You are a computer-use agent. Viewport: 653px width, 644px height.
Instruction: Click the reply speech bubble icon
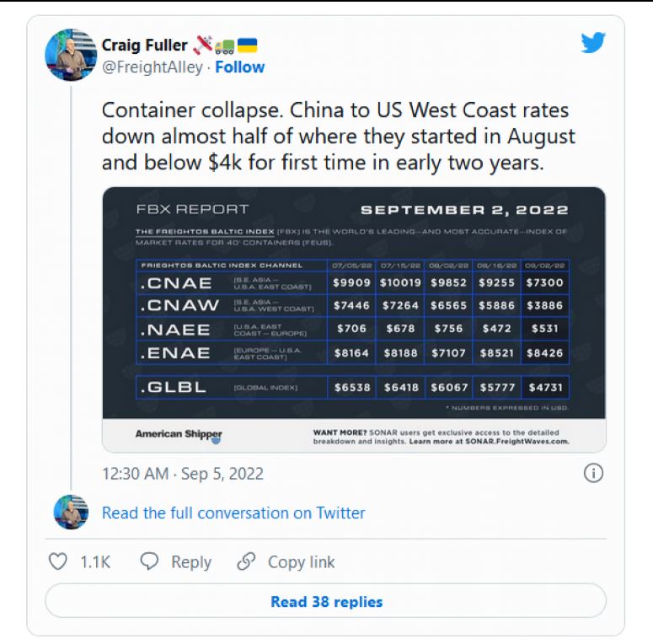click(x=149, y=561)
